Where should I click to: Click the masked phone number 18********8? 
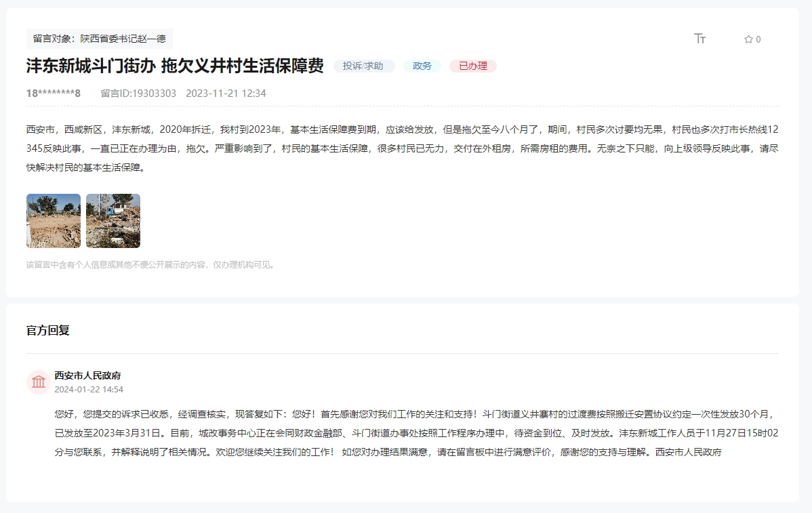(54, 94)
